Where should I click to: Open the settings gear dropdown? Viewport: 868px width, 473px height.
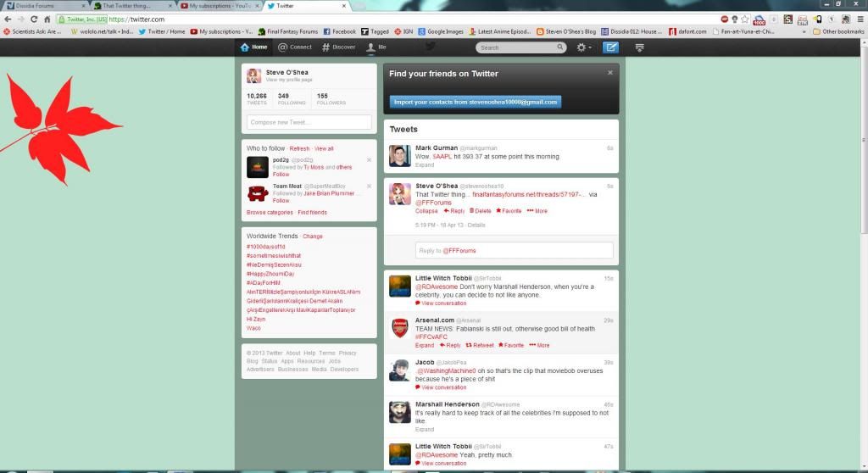[583, 47]
